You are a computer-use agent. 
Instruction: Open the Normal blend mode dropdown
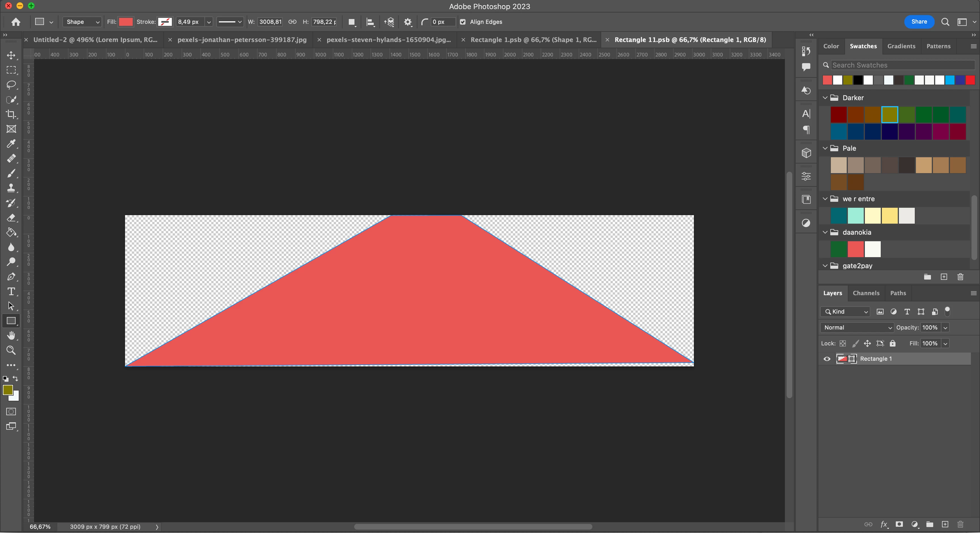(857, 328)
